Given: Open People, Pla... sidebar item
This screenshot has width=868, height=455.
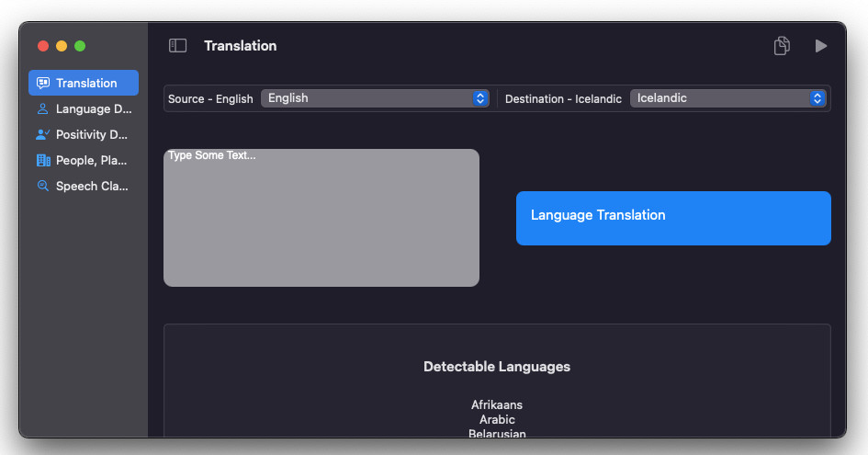Looking at the screenshot, I should click(x=84, y=160).
